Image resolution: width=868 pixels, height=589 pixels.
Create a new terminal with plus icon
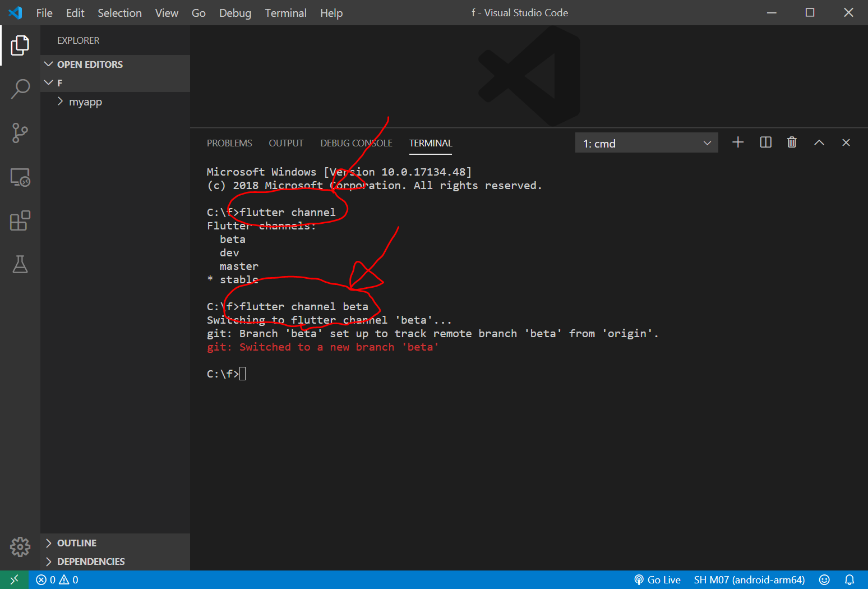pos(738,142)
